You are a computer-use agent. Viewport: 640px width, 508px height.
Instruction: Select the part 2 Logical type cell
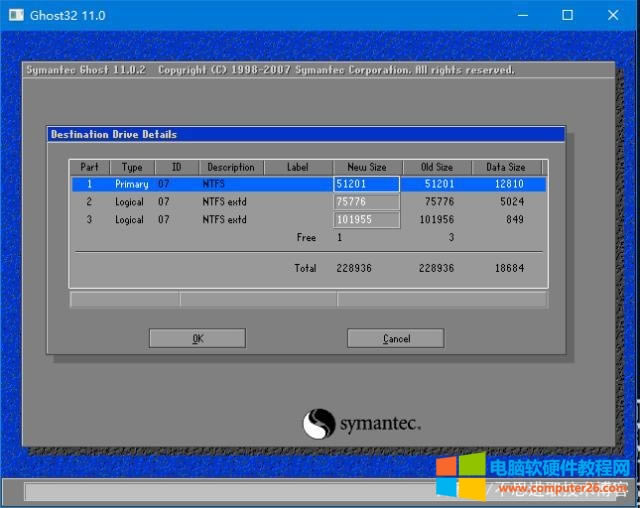[x=129, y=202]
